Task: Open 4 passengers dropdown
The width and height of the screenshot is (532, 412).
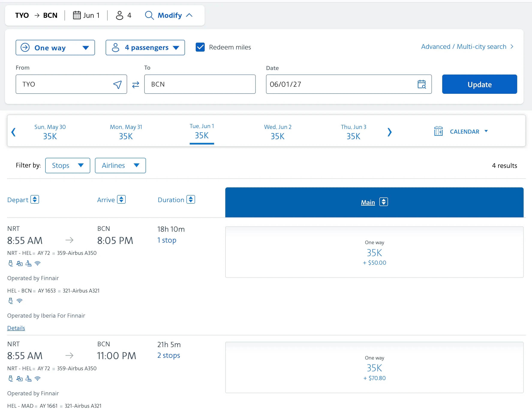Action: [x=145, y=48]
